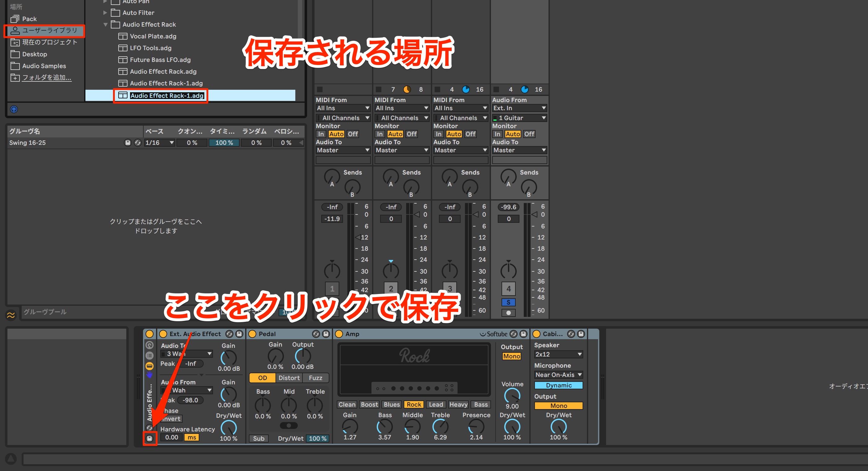Click the ms hardware latency unit button
Viewport: 868px width, 471px height.
click(x=191, y=437)
